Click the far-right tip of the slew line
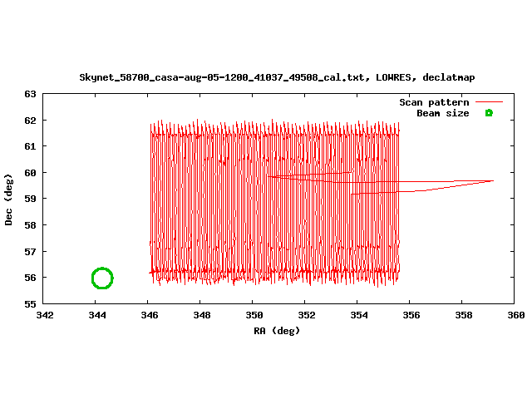Screen dimensions: 532x399 (493, 181)
